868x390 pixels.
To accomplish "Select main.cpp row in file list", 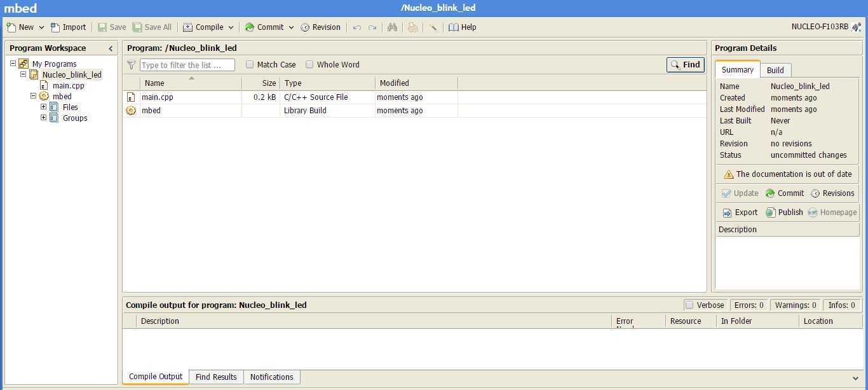I will [x=414, y=97].
